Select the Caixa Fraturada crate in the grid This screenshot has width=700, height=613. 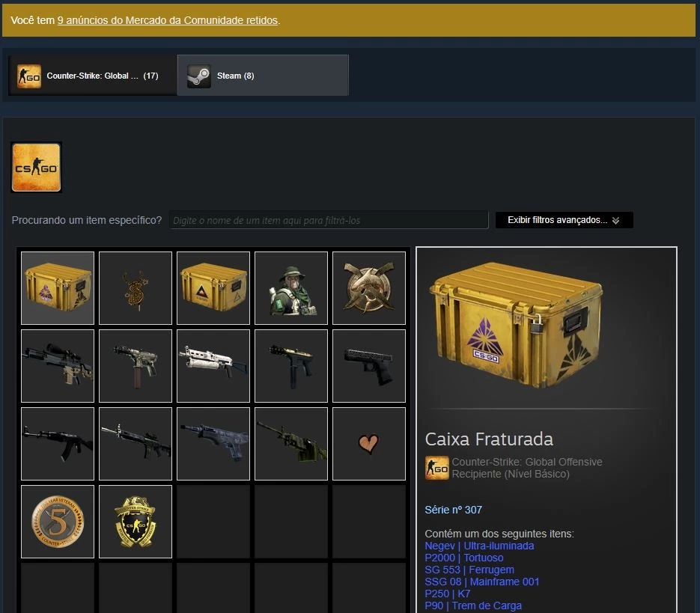pos(58,288)
